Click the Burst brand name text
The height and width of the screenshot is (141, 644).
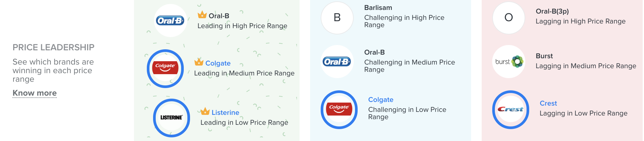tap(544, 56)
